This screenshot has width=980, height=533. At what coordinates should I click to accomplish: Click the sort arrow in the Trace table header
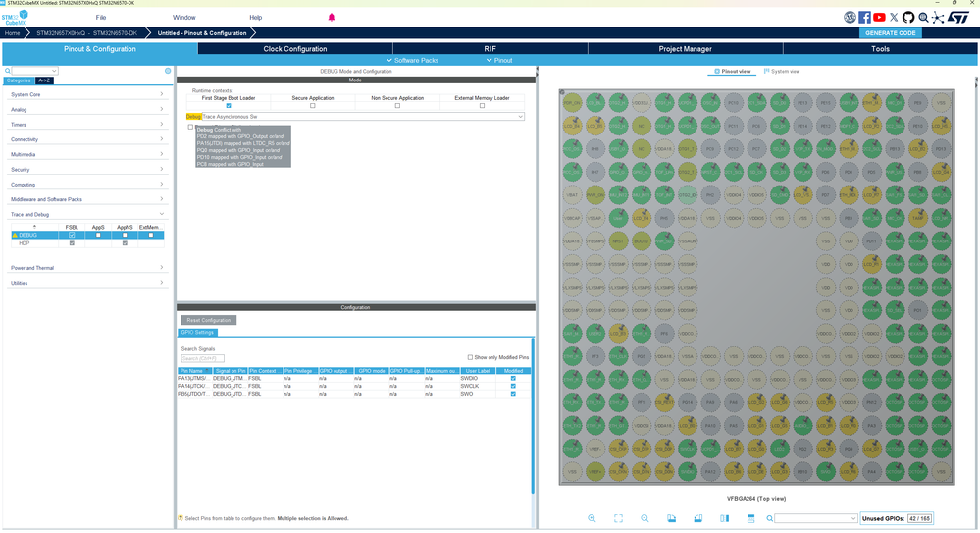(x=34, y=227)
